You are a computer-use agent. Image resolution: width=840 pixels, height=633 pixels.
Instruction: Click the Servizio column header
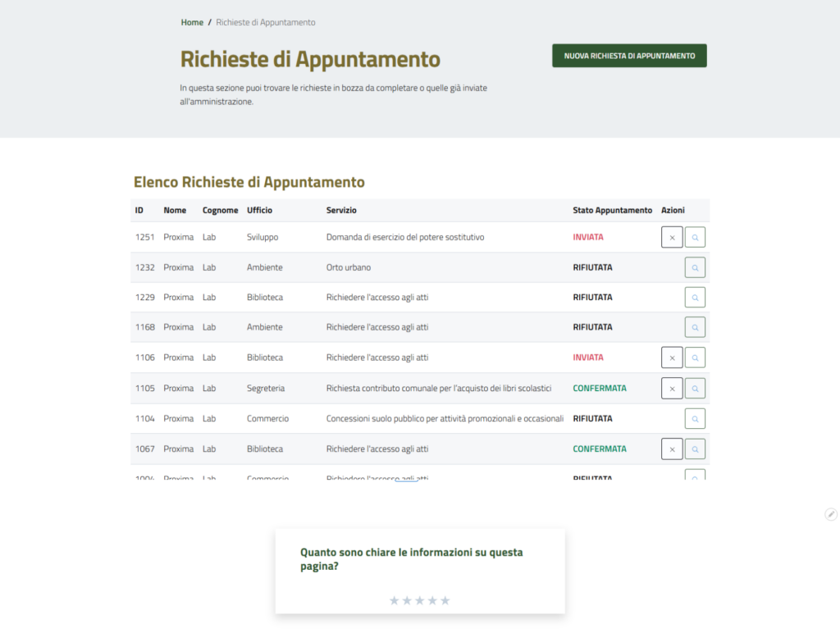click(341, 211)
